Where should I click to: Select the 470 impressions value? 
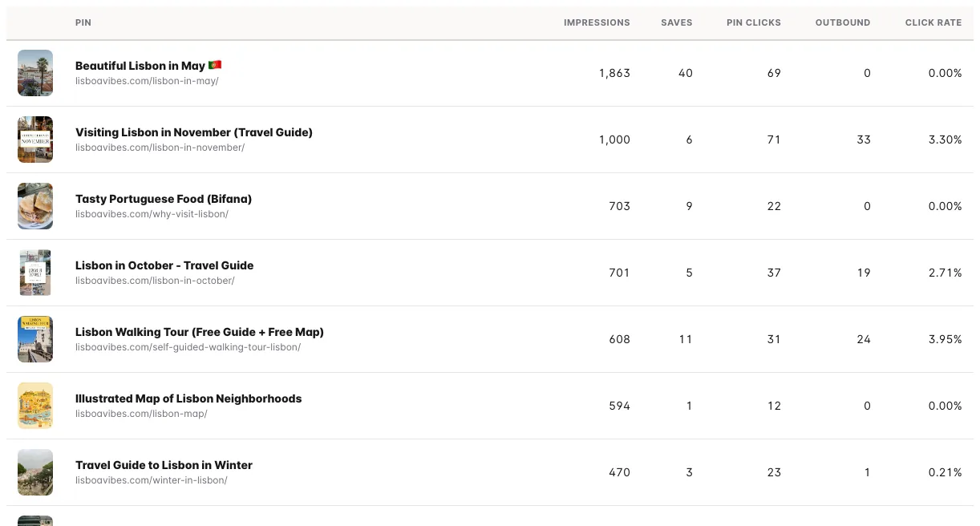(619, 472)
